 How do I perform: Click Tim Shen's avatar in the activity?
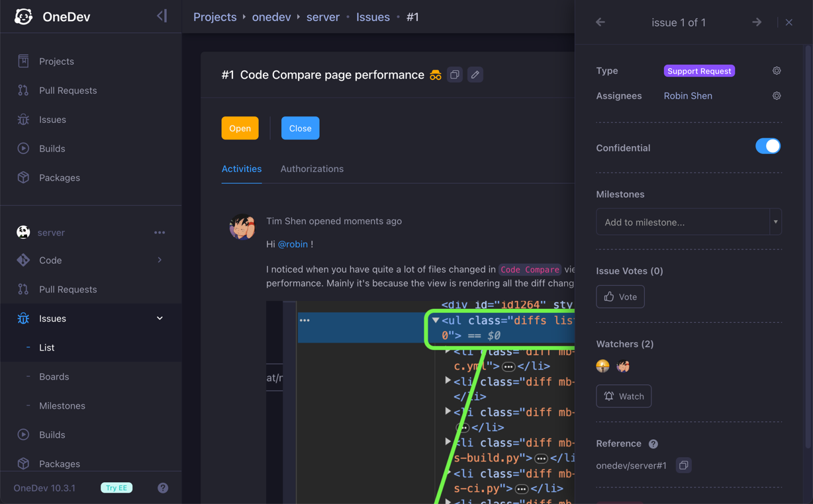[x=242, y=227]
